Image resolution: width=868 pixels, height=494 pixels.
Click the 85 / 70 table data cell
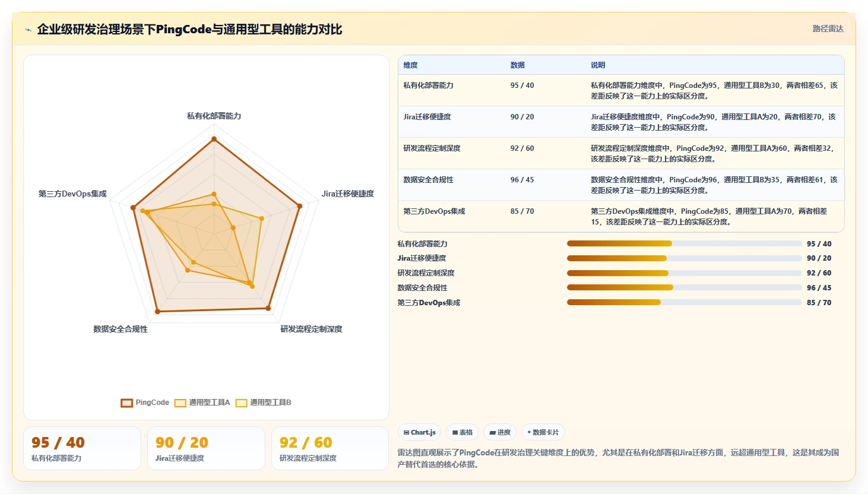[522, 211]
